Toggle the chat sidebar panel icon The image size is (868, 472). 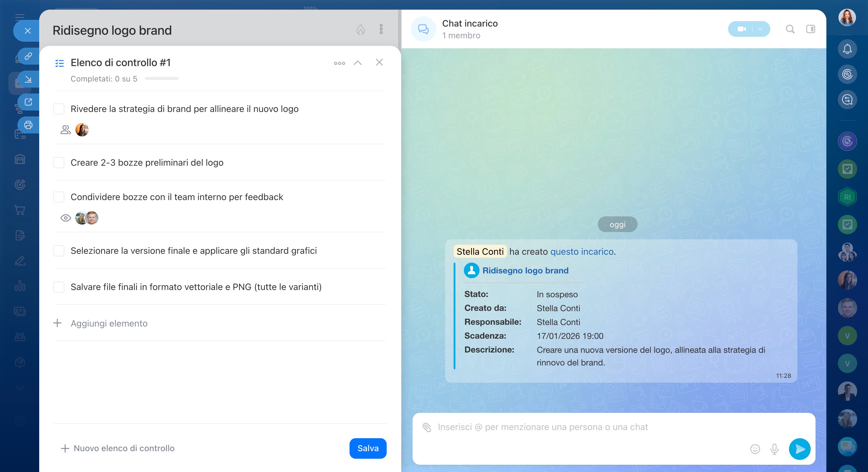coord(810,29)
